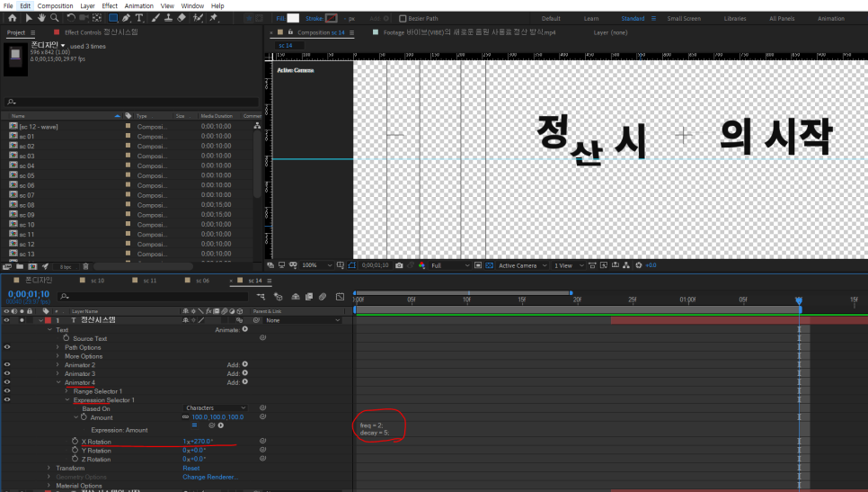Open the Window menu
This screenshot has height=492, width=868.
[192, 5]
